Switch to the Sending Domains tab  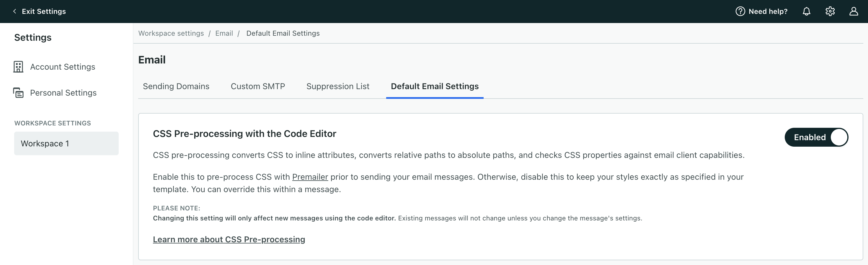tap(176, 86)
